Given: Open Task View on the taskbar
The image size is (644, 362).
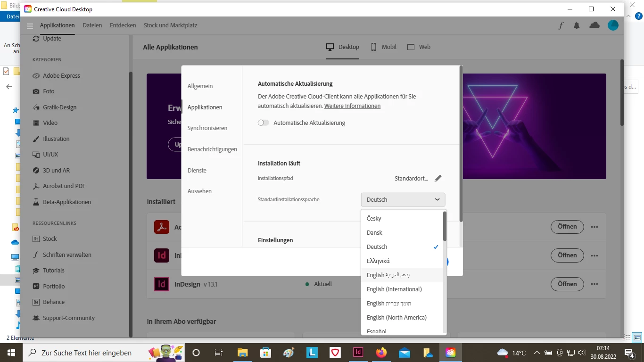Looking at the screenshot, I should tap(219, 353).
